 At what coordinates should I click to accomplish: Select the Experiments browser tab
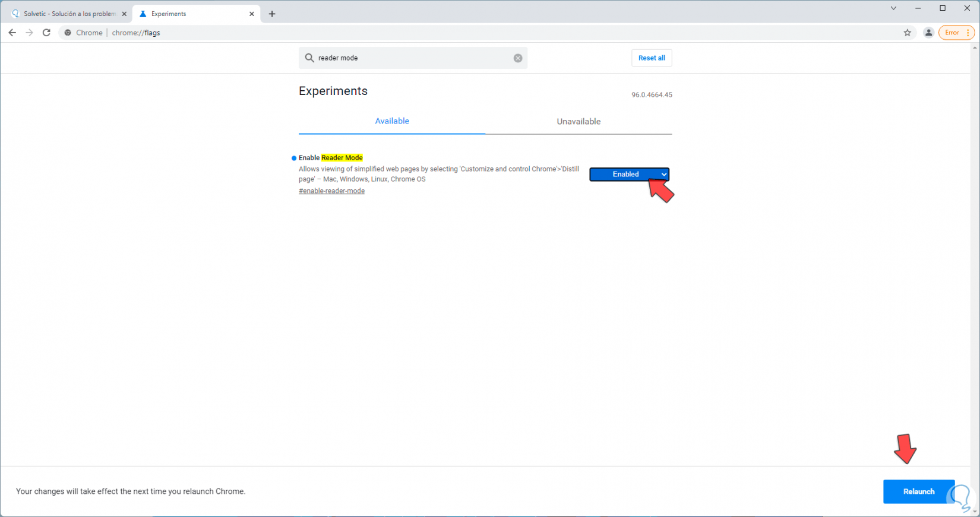(x=196, y=14)
